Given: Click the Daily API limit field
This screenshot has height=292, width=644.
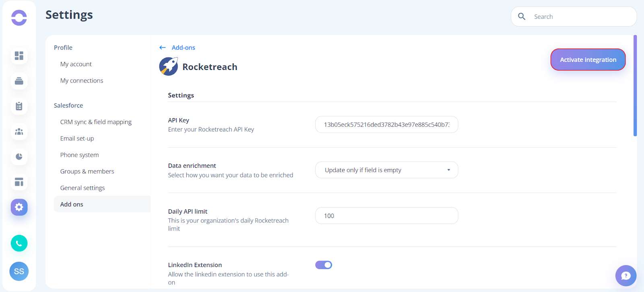Looking at the screenshot, I should 386,216.
